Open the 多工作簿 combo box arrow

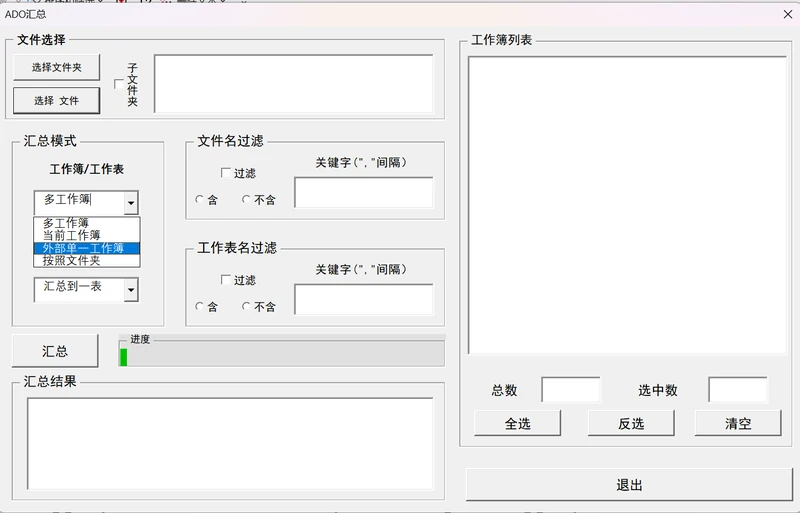tap(131, 203)
